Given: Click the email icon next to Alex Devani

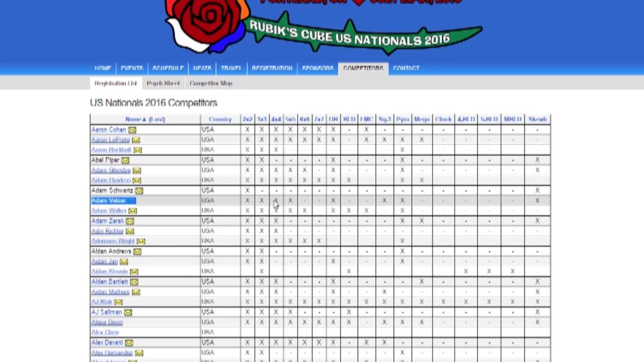Looking at the screenshot, I should coord(129,343).
